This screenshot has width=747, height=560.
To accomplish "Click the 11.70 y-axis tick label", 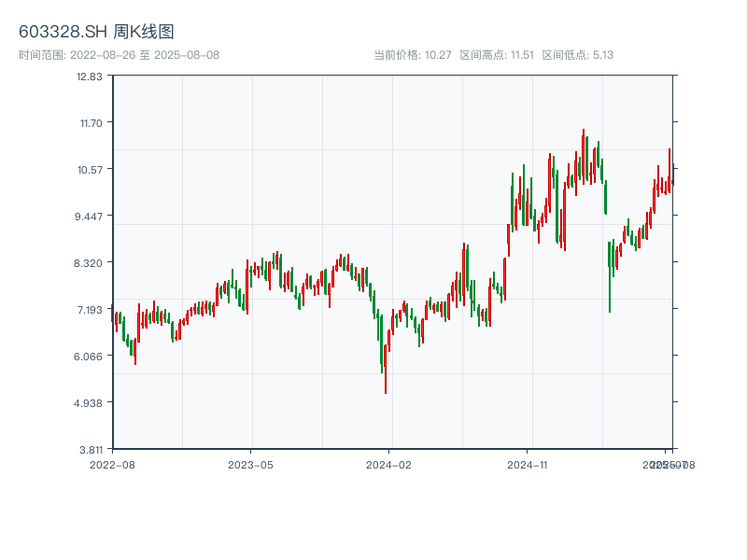I will pyautogui.click(x=90, y=122).
